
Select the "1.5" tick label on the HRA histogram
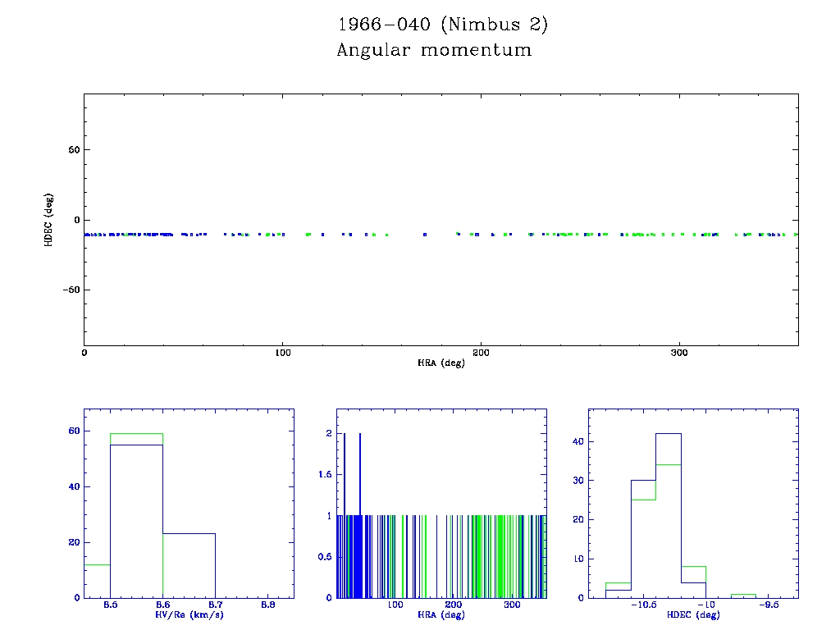(x=325, y=474)
